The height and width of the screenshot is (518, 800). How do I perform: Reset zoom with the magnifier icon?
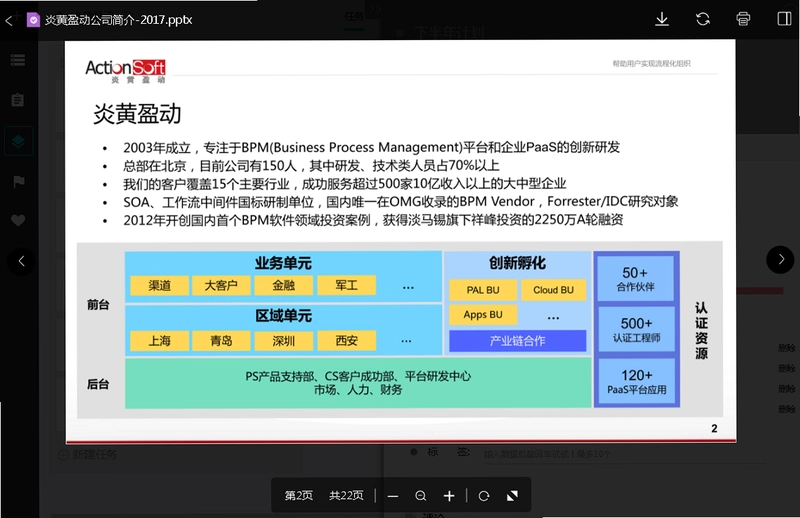(420, 496)
